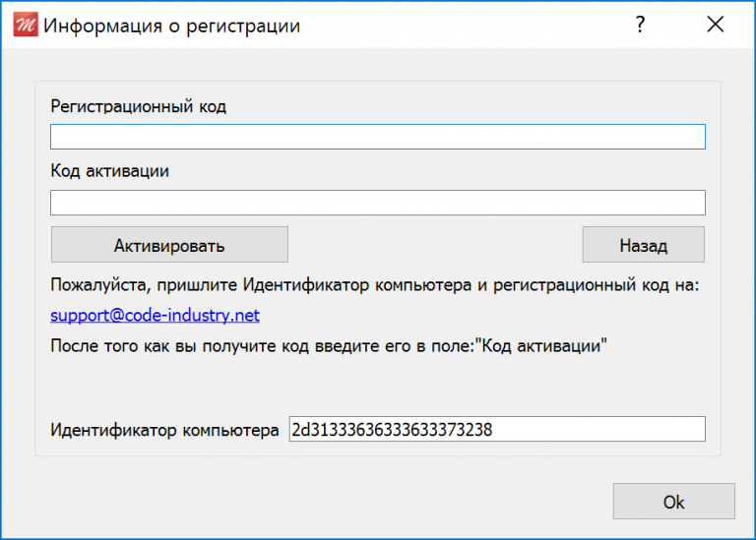Click the Информация о регистрации window title
The image size is (756, 540).
point(171,26)
